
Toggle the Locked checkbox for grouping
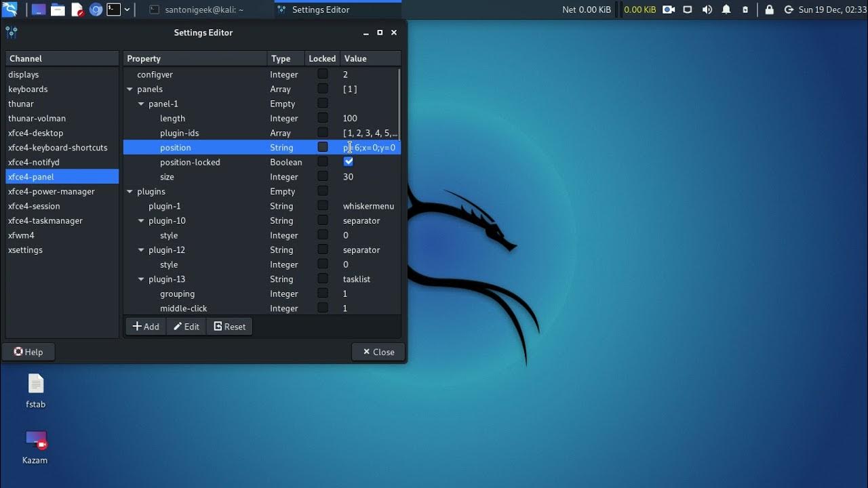[323, 293]
